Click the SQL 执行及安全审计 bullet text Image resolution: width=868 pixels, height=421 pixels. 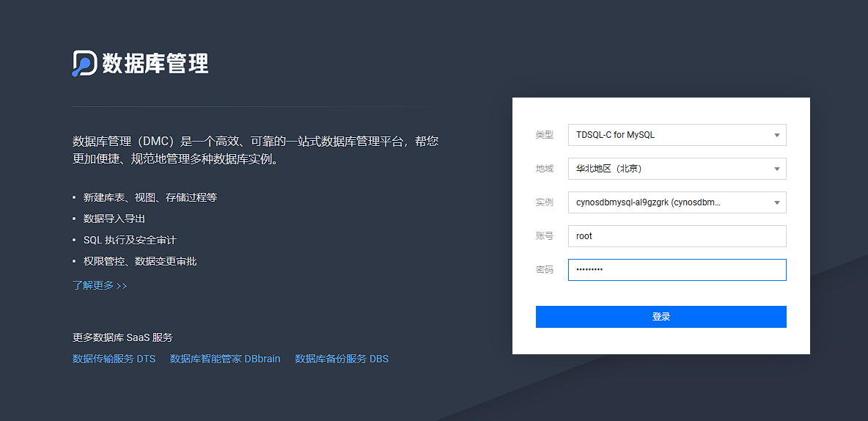(130, 240)
